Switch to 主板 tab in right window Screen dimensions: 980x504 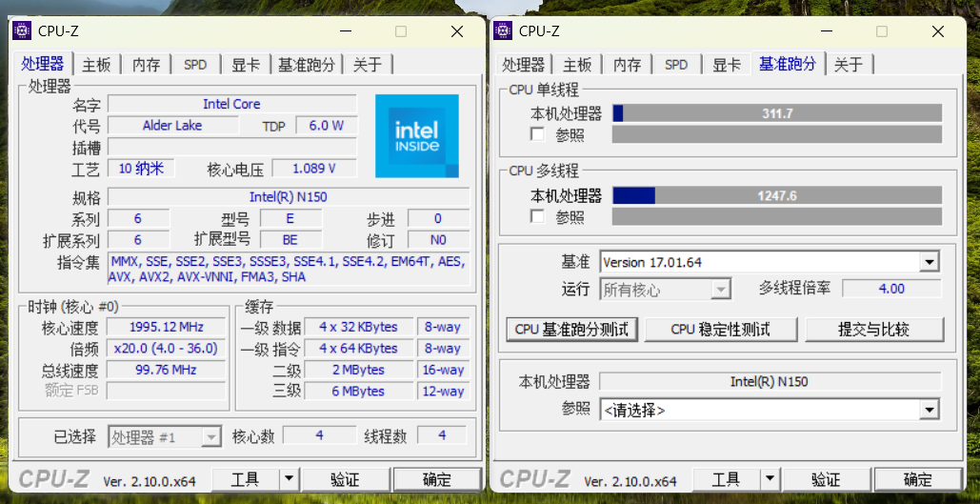(577, 65)
